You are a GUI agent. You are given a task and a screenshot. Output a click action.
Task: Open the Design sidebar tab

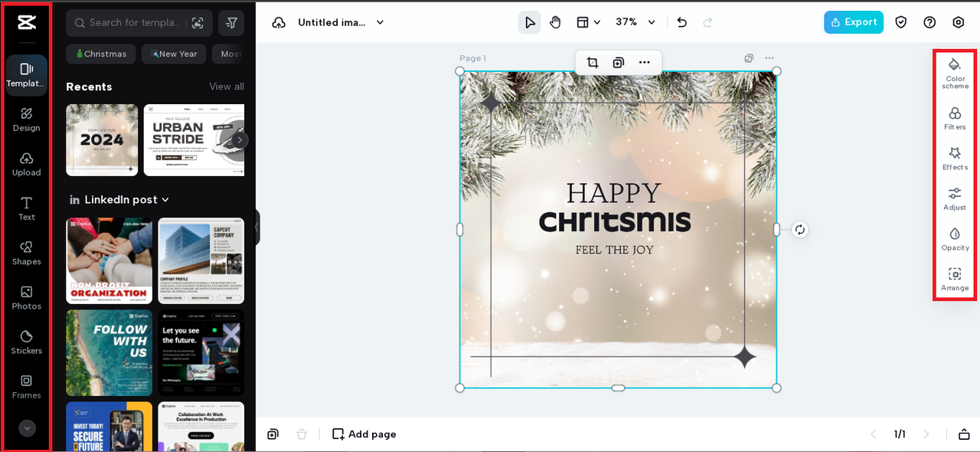[x=27, y=120]
